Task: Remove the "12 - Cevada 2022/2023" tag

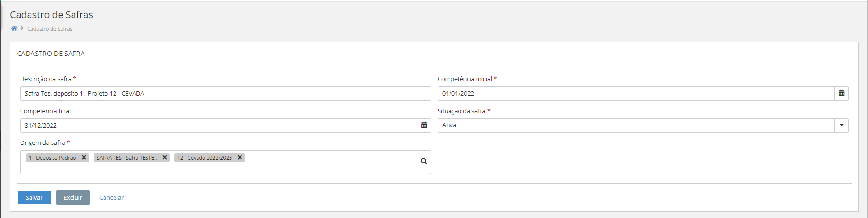Action: (x=240, y=157)
